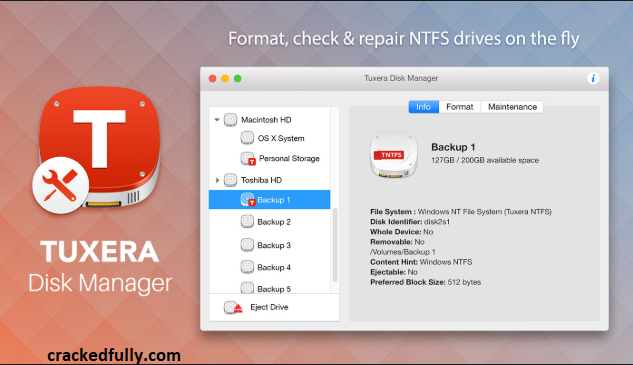
Task: Click the large TNTFS Backup 1 drive icon
Action: click(393, 155)
